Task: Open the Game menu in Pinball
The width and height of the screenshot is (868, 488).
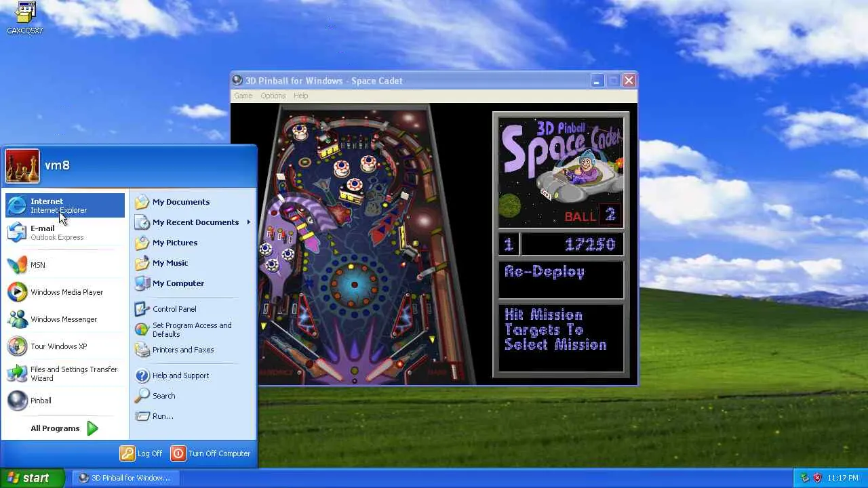Action: 243,96
